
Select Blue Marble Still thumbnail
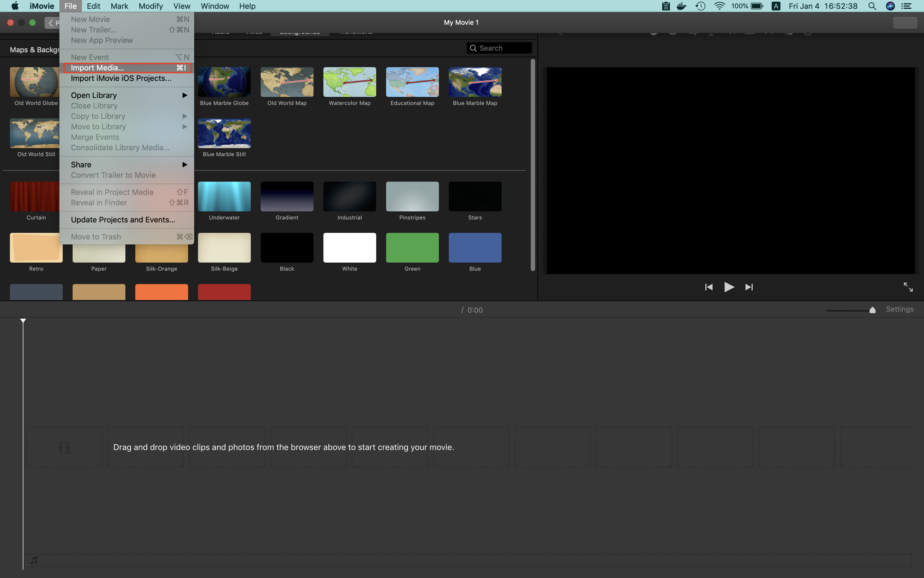(224, 133)
